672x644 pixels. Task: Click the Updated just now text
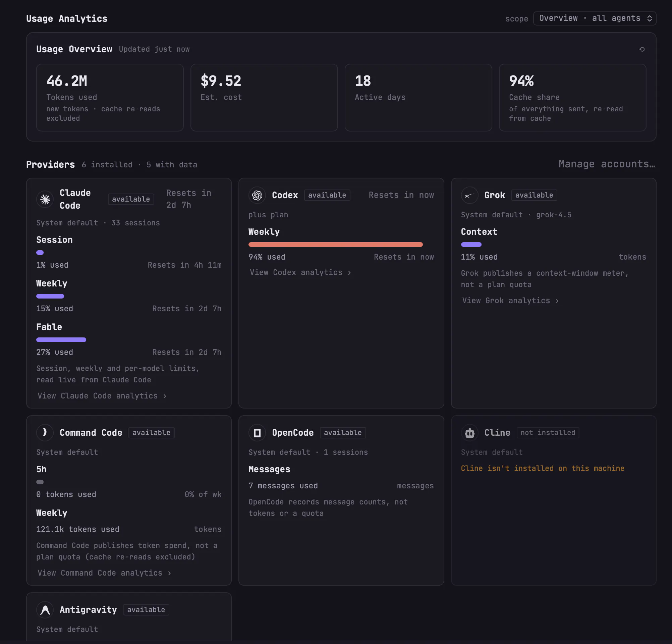pos(154,49)
